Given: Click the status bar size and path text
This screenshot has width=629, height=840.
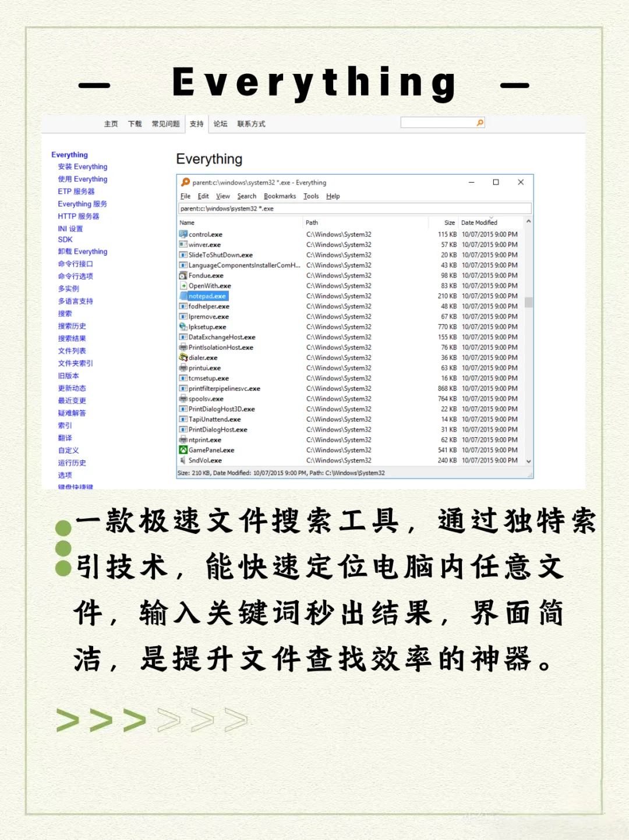Looking at the screenshot, I should (x=281, y=473).
